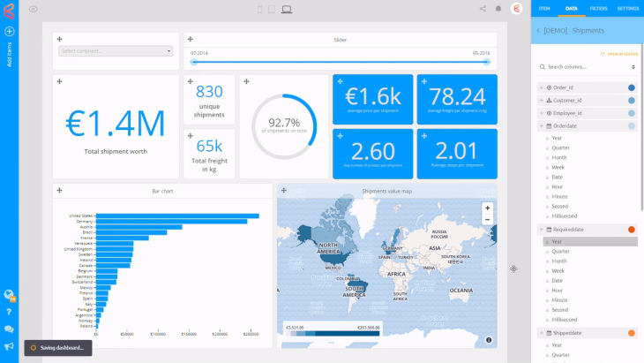Open the FILTERS tab
The width and height of the screenshot is (644, 363).
pyautogui.click(x=598, y=9)
